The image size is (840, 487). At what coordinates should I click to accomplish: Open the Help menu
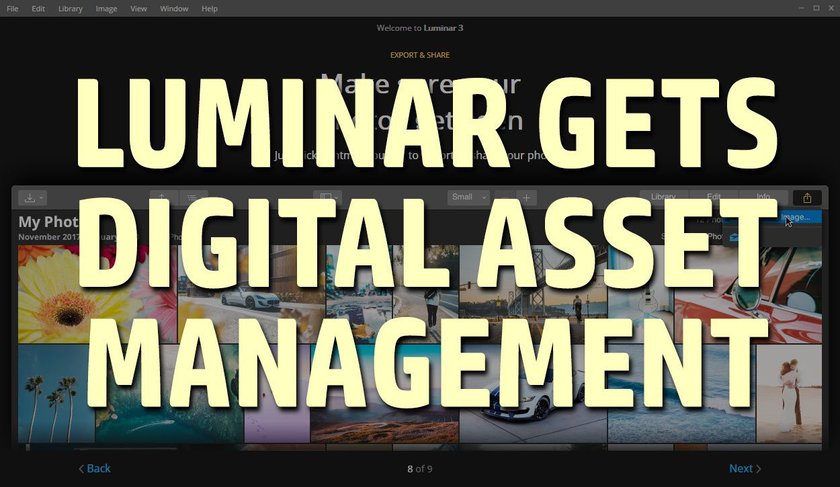click(209, 9)
